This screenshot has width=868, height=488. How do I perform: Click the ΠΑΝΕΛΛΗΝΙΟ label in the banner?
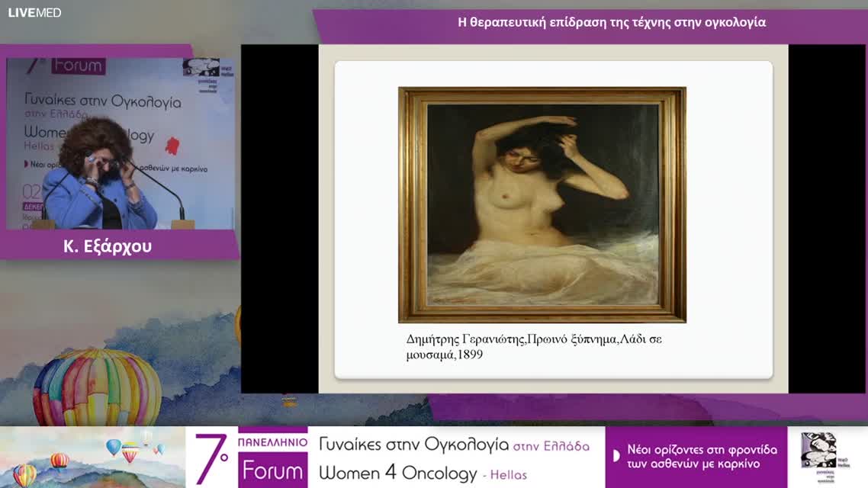272,442
